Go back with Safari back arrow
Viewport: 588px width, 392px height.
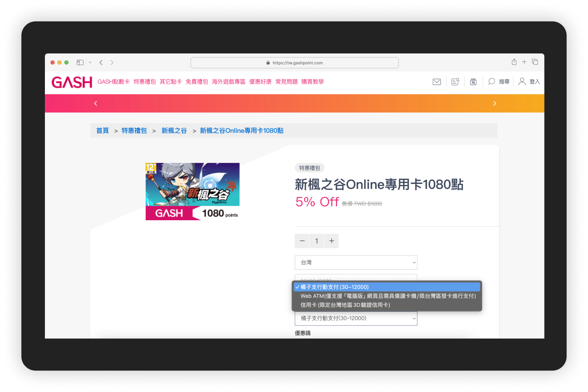pos(101,62)
